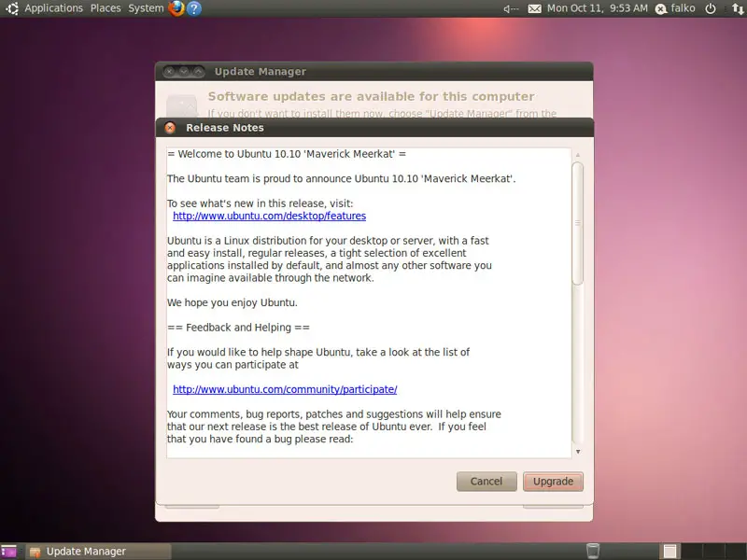Click 'To see what's new in this release' text
This screenshot has height=560, width=747.
pyautogui.click(x=261, y=203)
